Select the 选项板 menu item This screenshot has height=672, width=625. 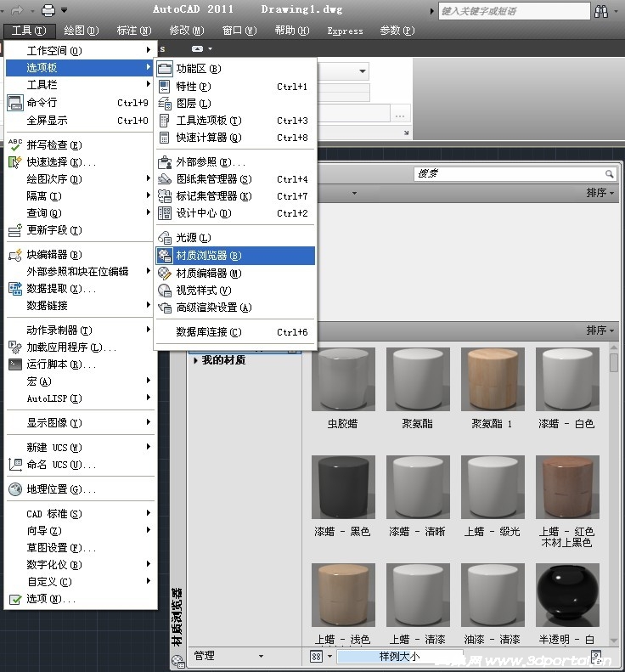(79, 67)
